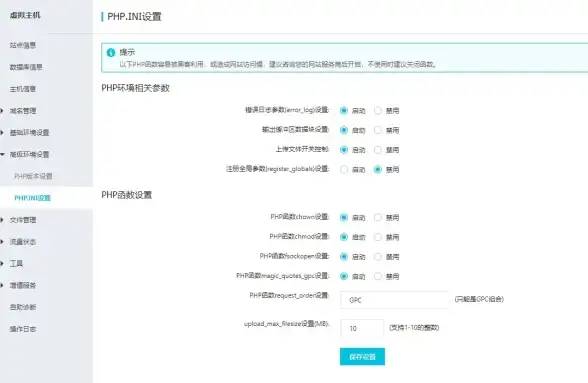588x383 pixels.
Task: Click the blue info icon beside 提示
Action: 111,53
